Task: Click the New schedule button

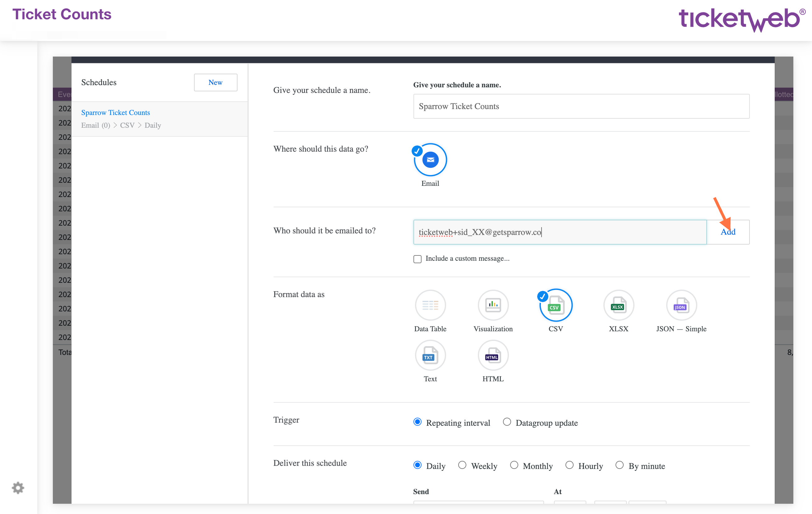Action: tap(215, 82)
